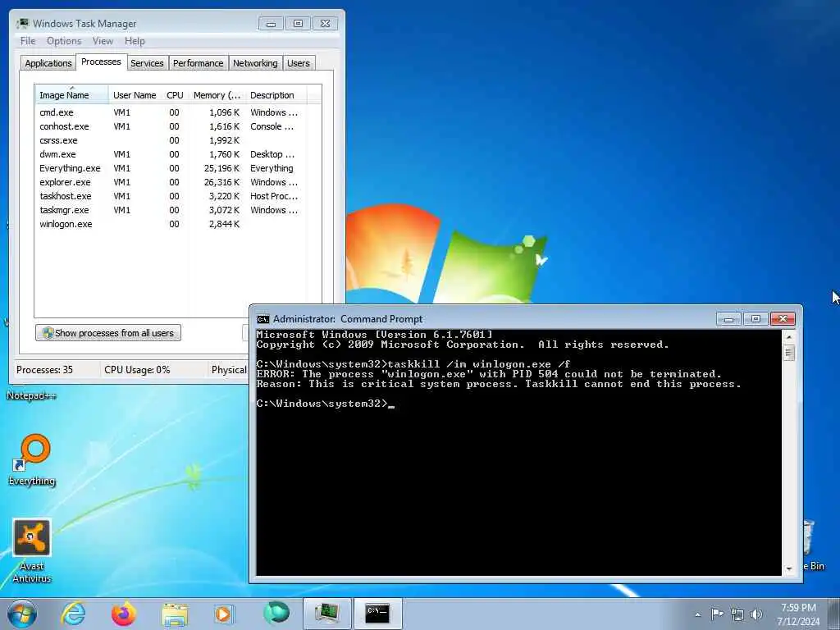Click the Processes: 35 status entry
Screen dimensions: 840x630
pos(44,370)
